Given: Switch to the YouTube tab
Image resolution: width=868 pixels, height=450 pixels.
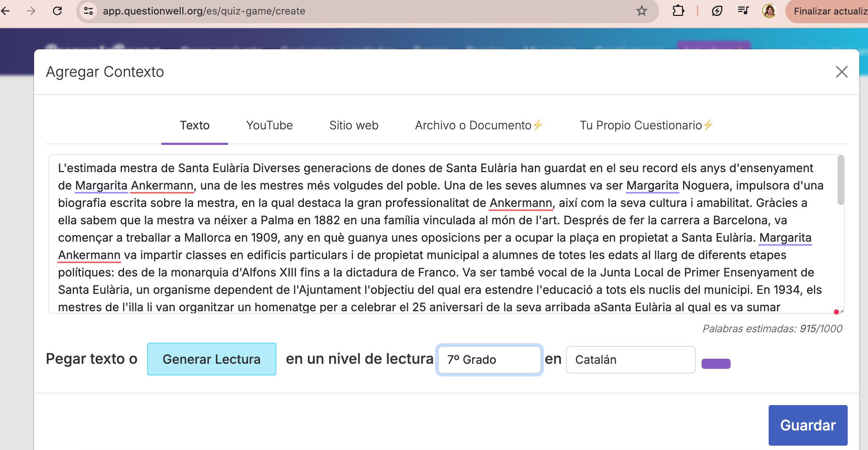Looking at the screenshot, I should pos(269,125).
